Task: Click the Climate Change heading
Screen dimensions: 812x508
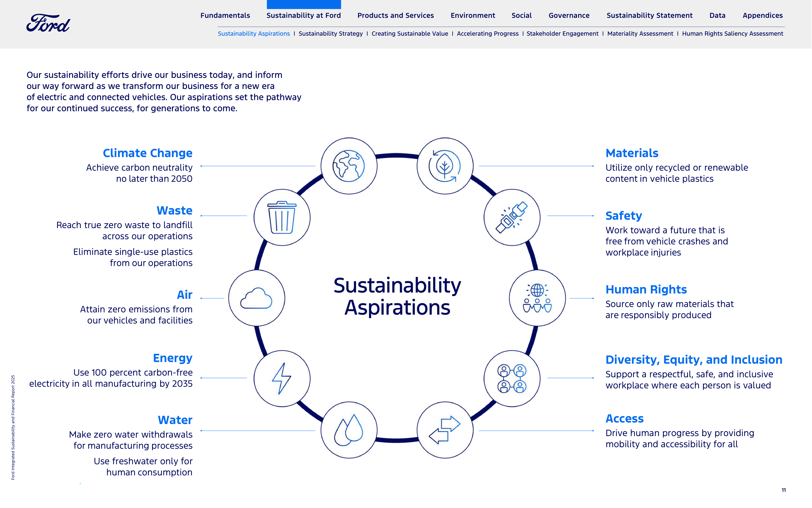Action: pos(148,153)
